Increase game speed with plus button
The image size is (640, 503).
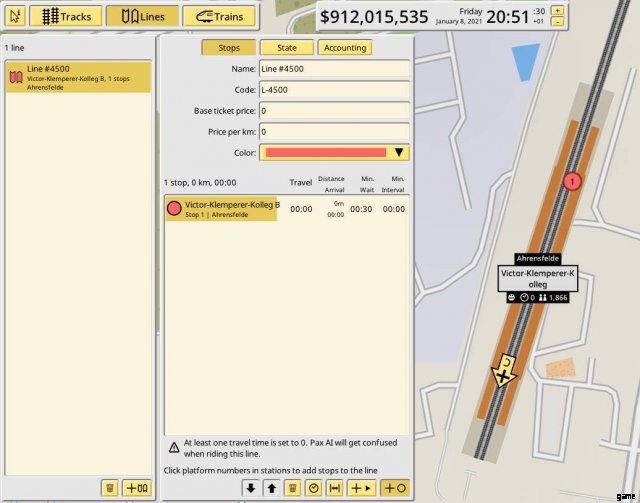click(557, 10)
